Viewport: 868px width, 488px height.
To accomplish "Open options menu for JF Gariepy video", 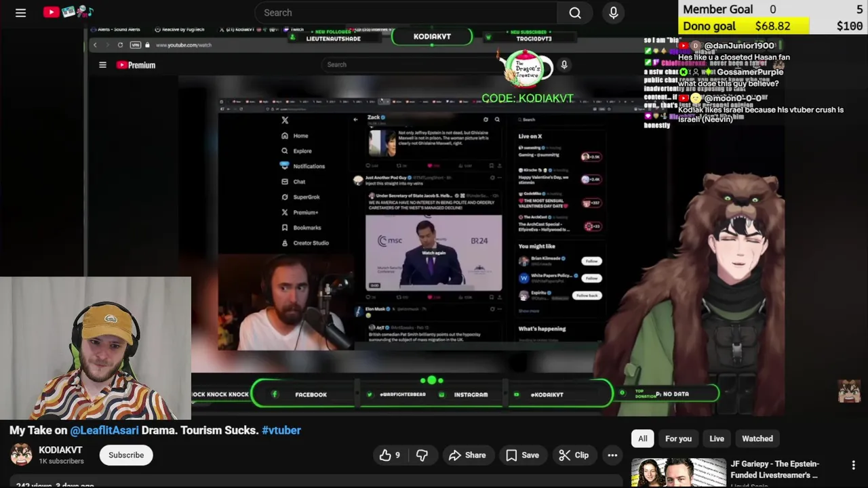I will 853,465.
